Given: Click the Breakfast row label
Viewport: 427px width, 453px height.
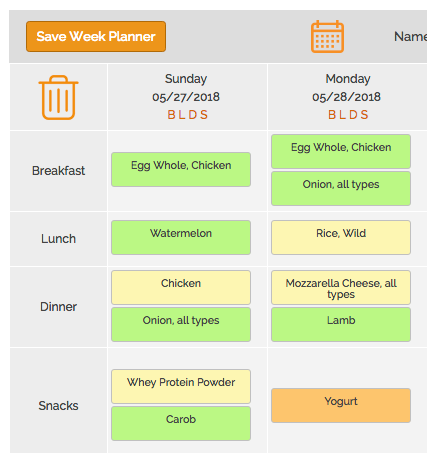Looking at the screenshot, I should pos(58,171).
